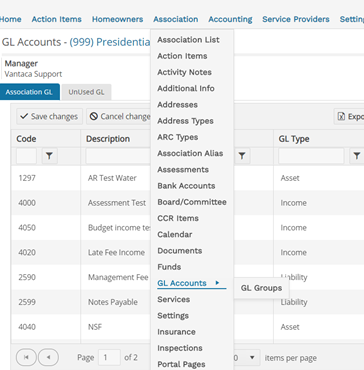Select ARC Types menu entry
The height and width of the screenshot is (370, 364).
pyautogui.click(x=178, y=137)
